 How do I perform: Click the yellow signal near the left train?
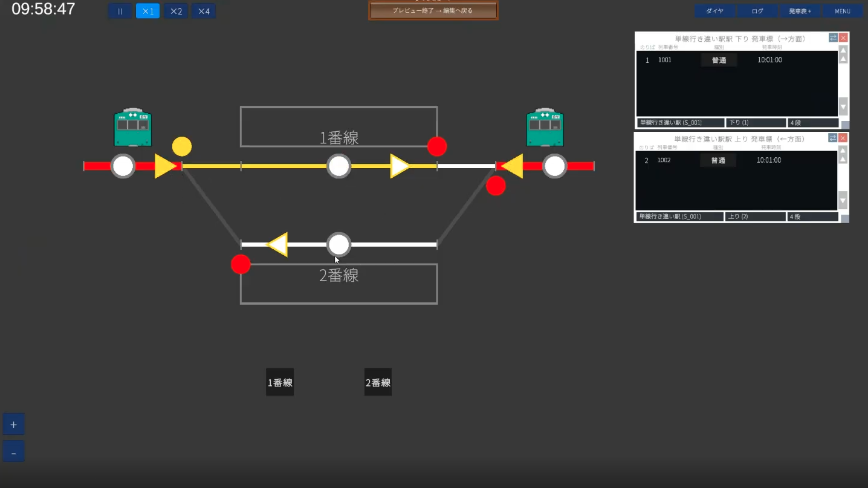tap(182, 146)
